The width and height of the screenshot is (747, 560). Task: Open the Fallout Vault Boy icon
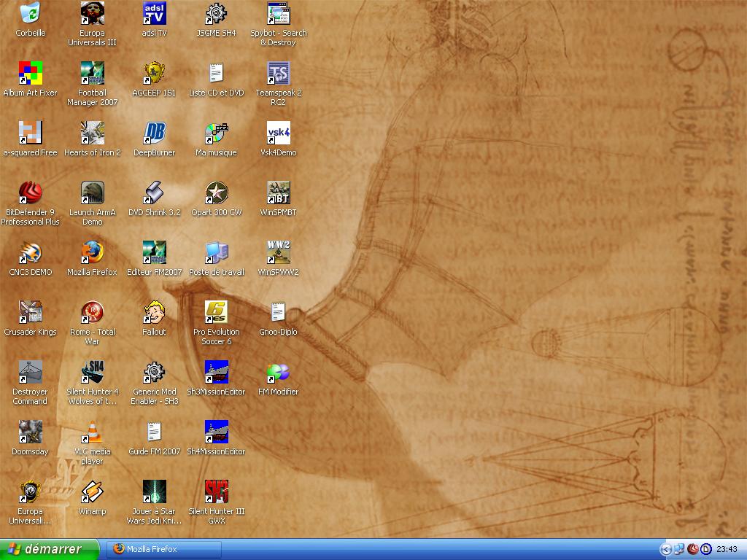[x=155, y=312]
